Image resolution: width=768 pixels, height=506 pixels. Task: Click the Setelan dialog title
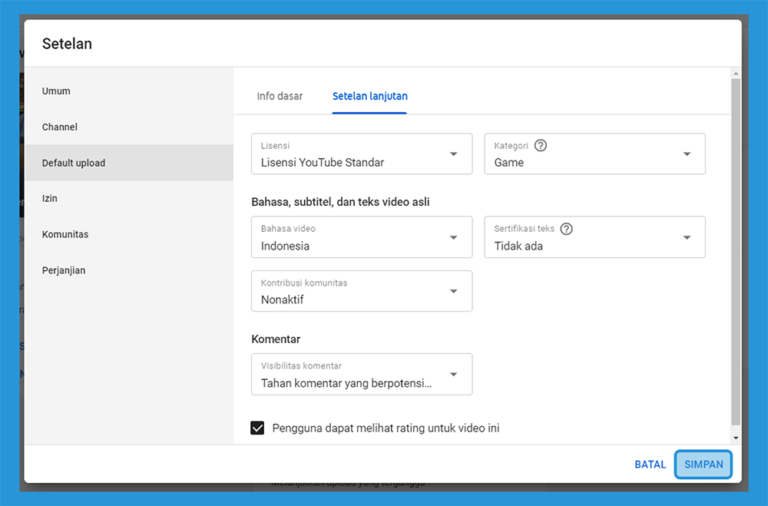point(67,44)
